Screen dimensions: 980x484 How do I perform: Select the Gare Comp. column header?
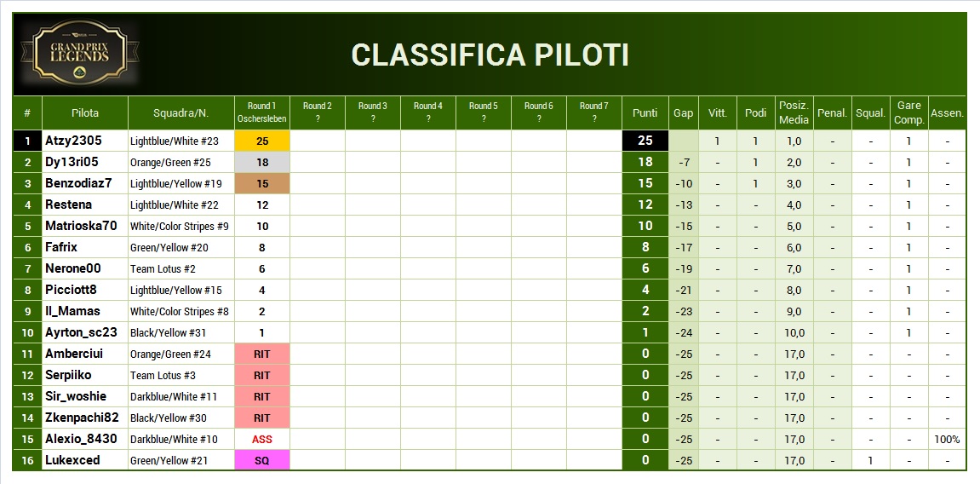click(908, 112)
